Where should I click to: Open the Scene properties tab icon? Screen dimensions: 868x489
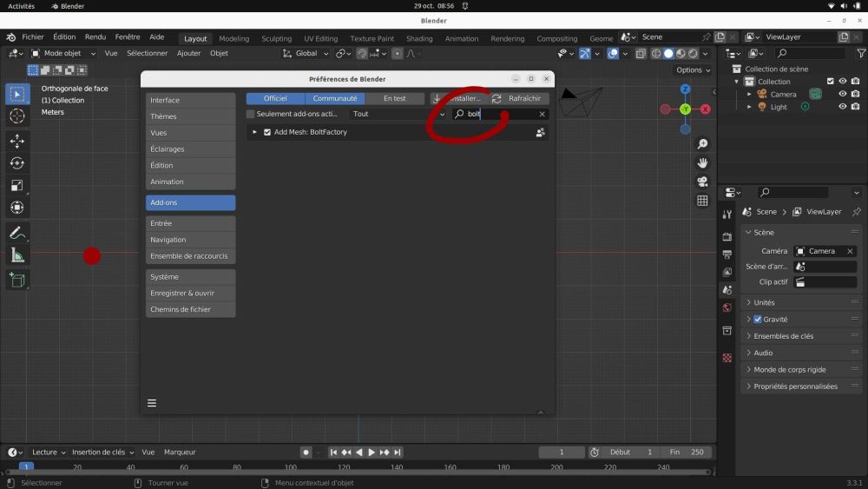click(727, 290)
